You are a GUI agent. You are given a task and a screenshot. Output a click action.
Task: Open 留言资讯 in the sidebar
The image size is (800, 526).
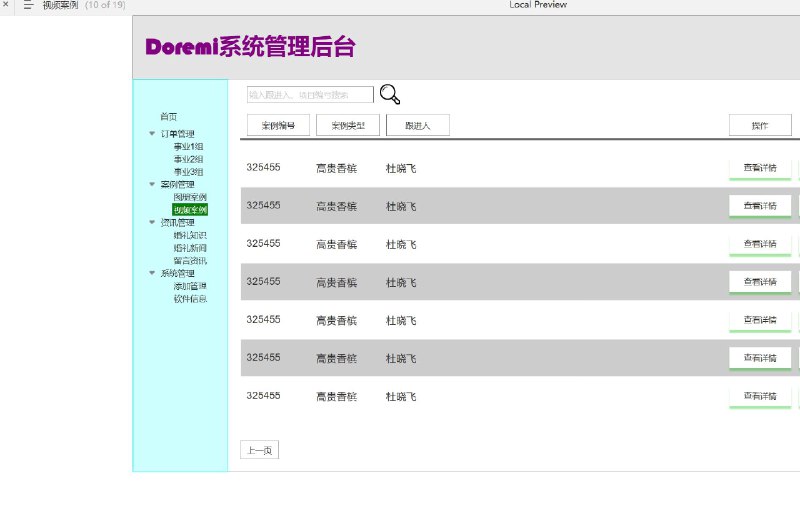pos(190,261)
